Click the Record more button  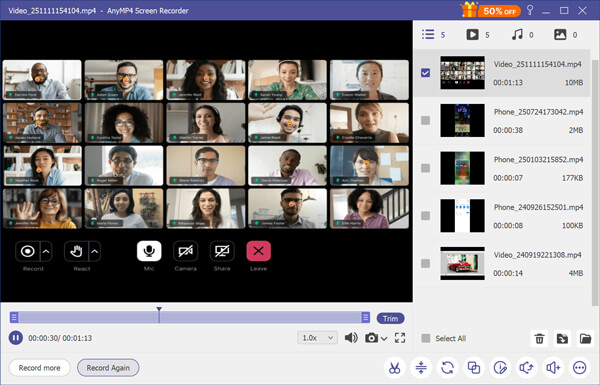point(39,368)
